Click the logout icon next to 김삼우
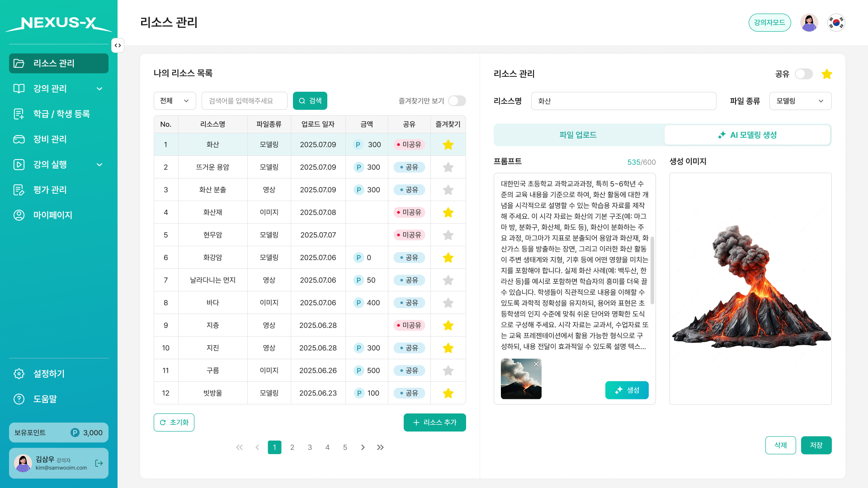Viewport: 868px width, 488px height. point(99,463)
